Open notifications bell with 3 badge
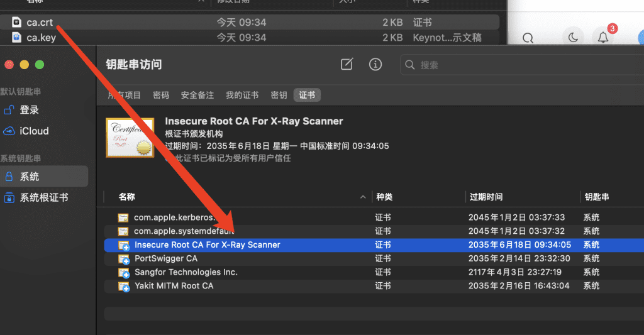This screenshot has height=335, width=644. [603, 37]
